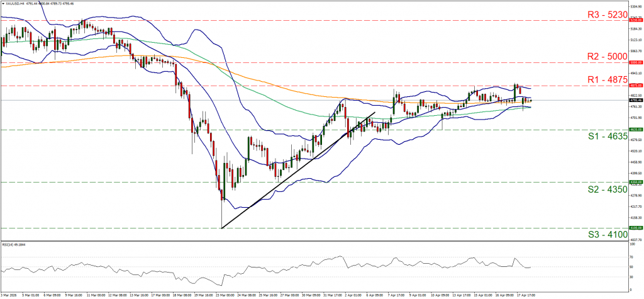Click the XAUUSD,H4 symbol title text

(x=16, y=3)
